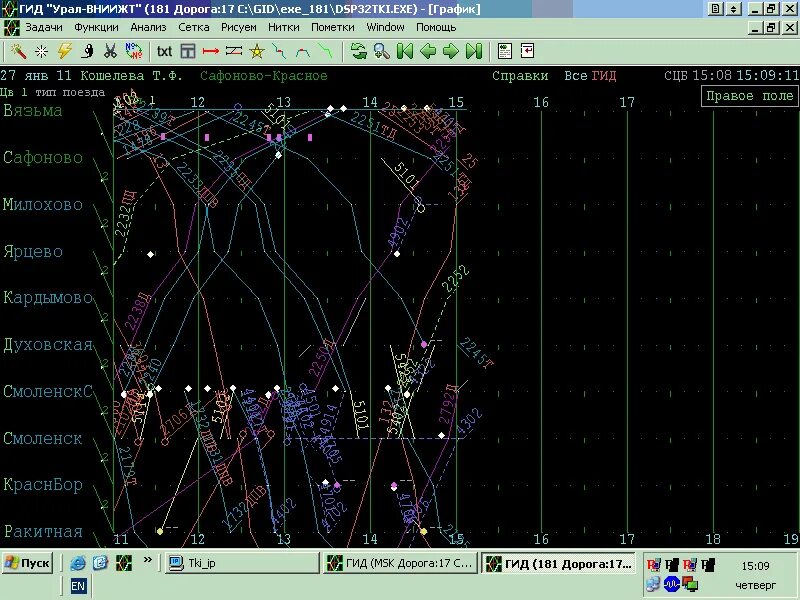The image size is (800, 600).
Task: Select the magic wand tool
Action: click(x=18, y=51)
